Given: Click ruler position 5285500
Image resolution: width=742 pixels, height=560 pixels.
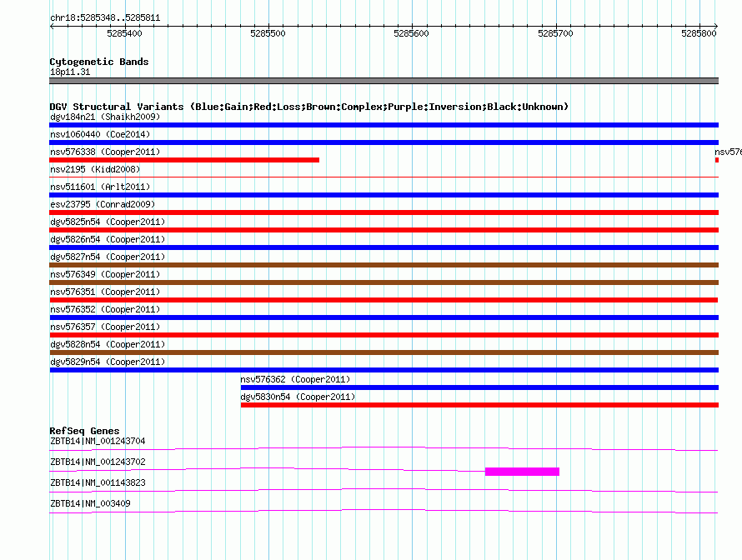Looking at the screenshot, I should point(268,33).
